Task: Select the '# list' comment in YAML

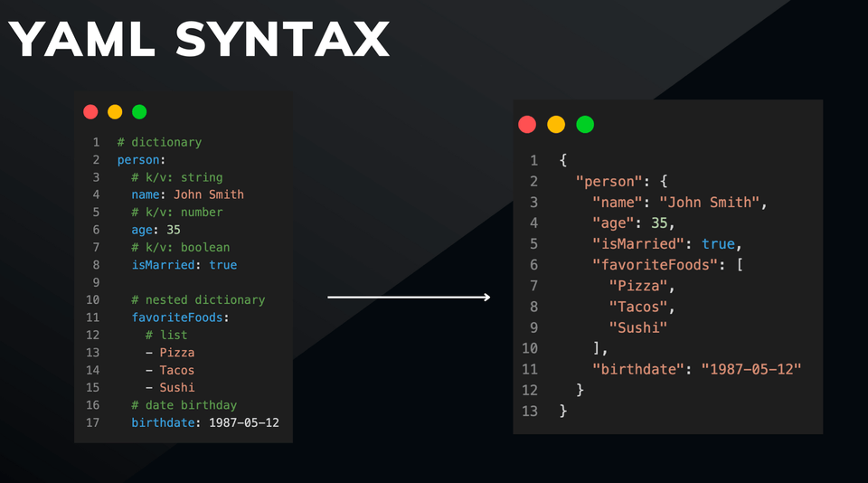Action: [166, 335]
